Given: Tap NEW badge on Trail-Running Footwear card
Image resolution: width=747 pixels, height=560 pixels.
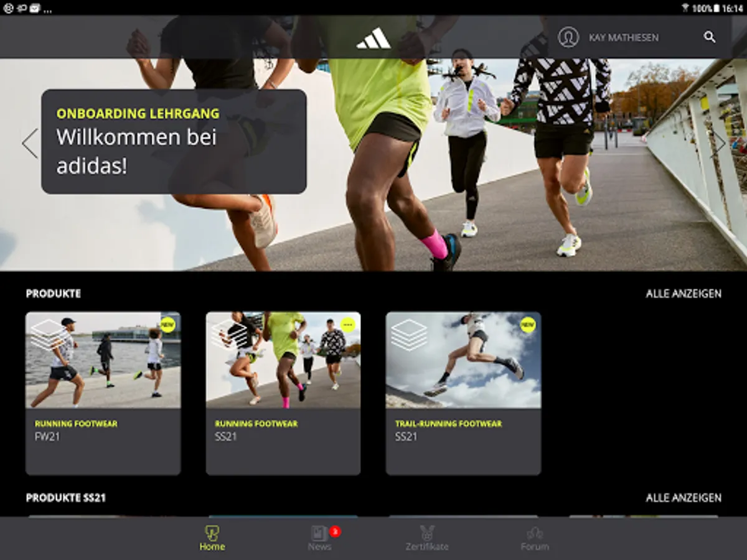Looking at the screenshot, I should pyautogui.click(x=528, y=324).
